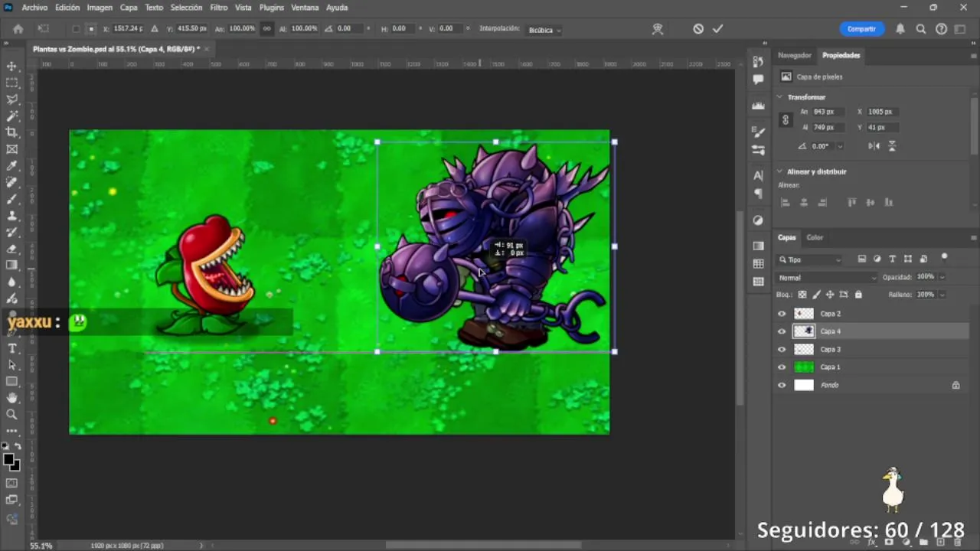Image resolution: width=980 pixels, height=551 pixels.
Task: Click the X position field in options bar
Action: click(x=128, y=28)
